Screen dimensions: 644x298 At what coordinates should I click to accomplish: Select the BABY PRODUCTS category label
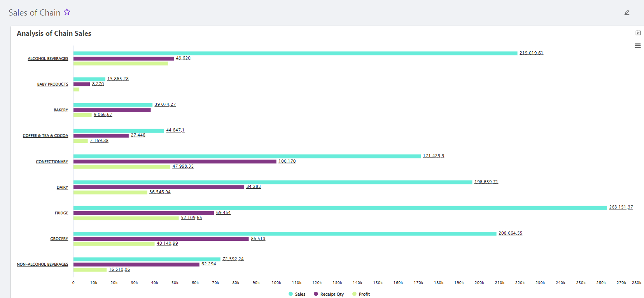point(52,84)
